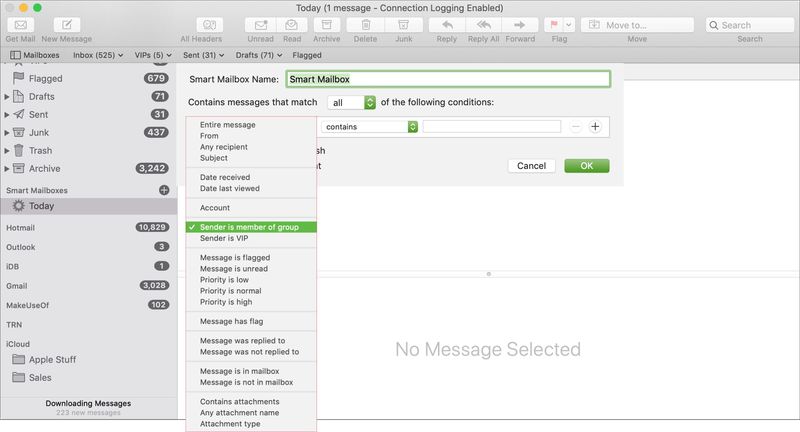The image size is (800, 432).
Task: Click the Get Mail envelope icon
Action: pos(20,25)
